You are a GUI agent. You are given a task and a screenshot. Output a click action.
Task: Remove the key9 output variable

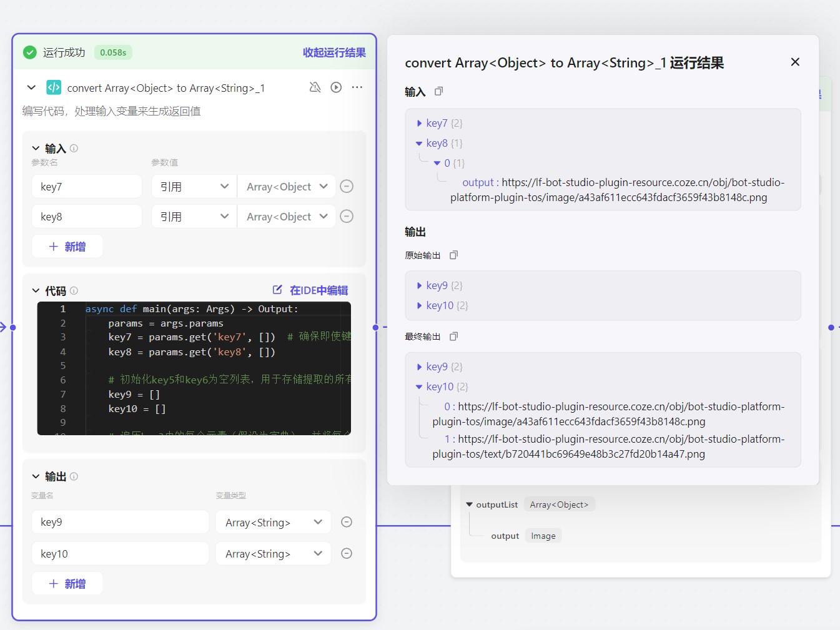[x=347, y=522]
